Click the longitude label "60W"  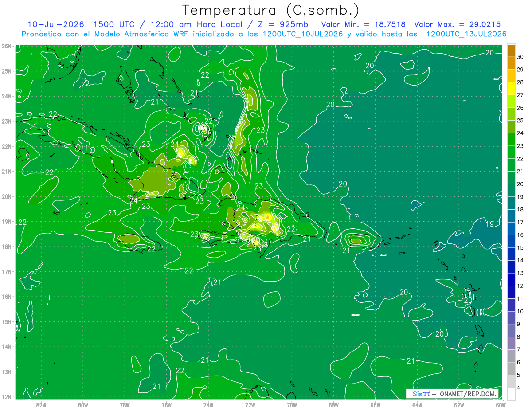(x=501, y=405)
